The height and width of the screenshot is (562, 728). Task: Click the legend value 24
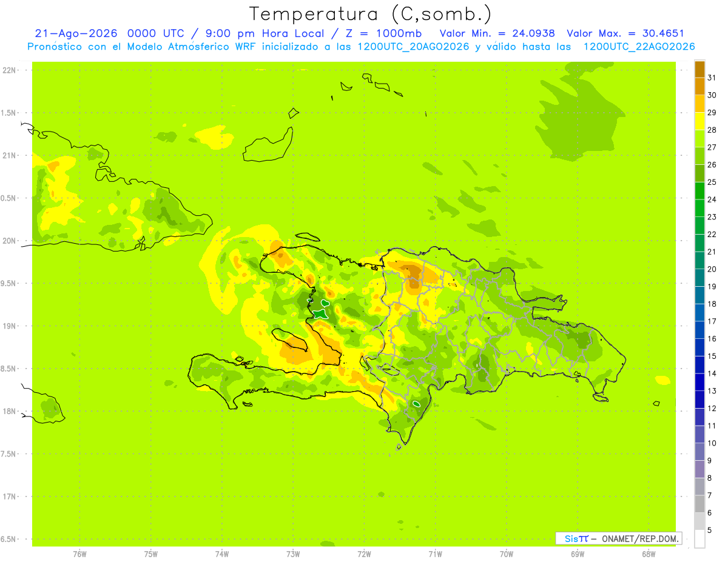(x=712, y=199)
